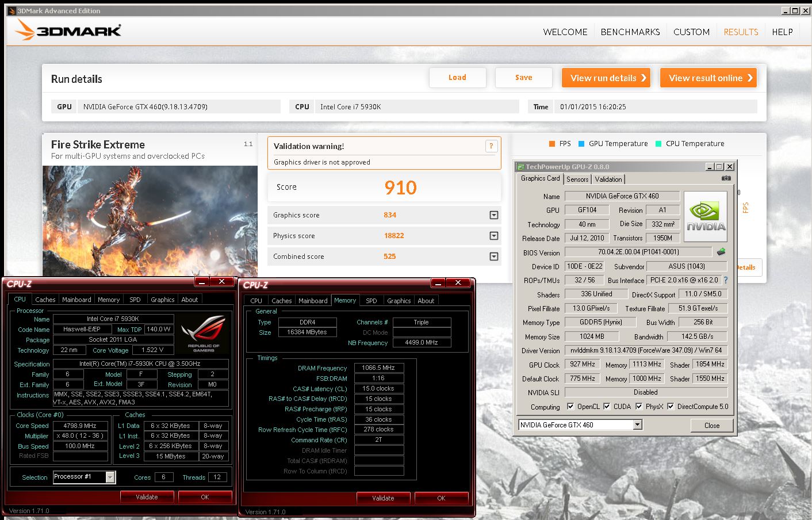Toggle PhysX checkbox in GPU-Z
Viewport: 812px width, 520px height.
coord(639,406)
